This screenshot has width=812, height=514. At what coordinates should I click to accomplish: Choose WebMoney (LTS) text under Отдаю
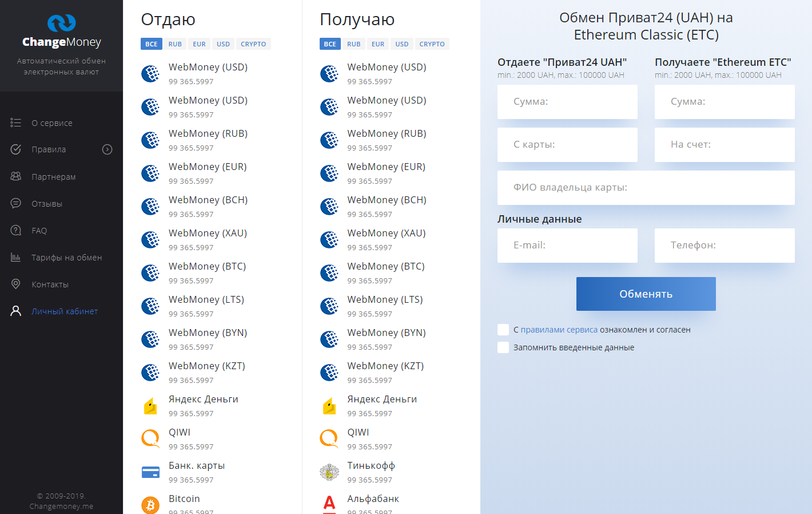coord(206,300)
